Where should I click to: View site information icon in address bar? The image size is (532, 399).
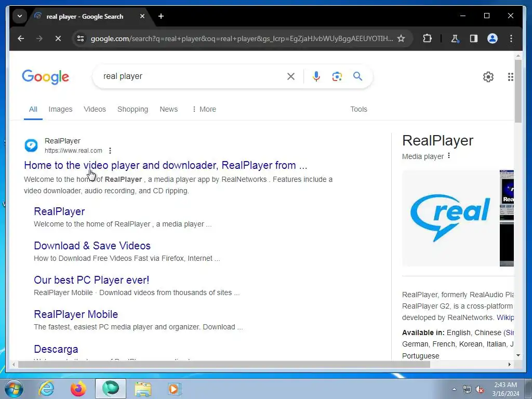pyautogui.click(x=81, y=38)
